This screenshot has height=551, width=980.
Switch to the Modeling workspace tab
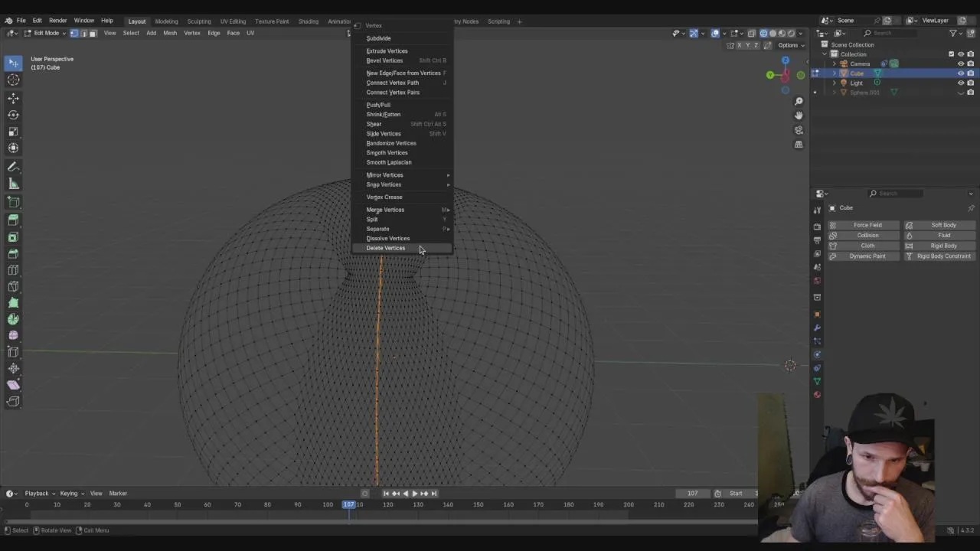(x=166, y=21)
